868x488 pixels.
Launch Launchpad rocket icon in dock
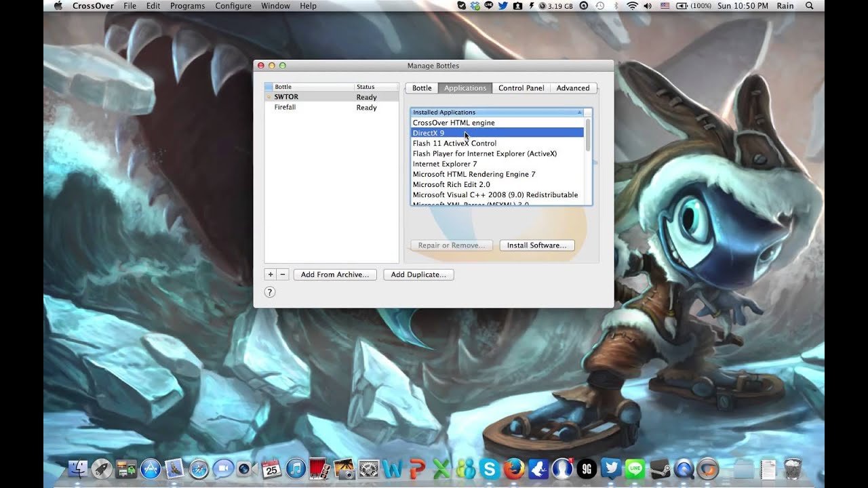point(102,468)
